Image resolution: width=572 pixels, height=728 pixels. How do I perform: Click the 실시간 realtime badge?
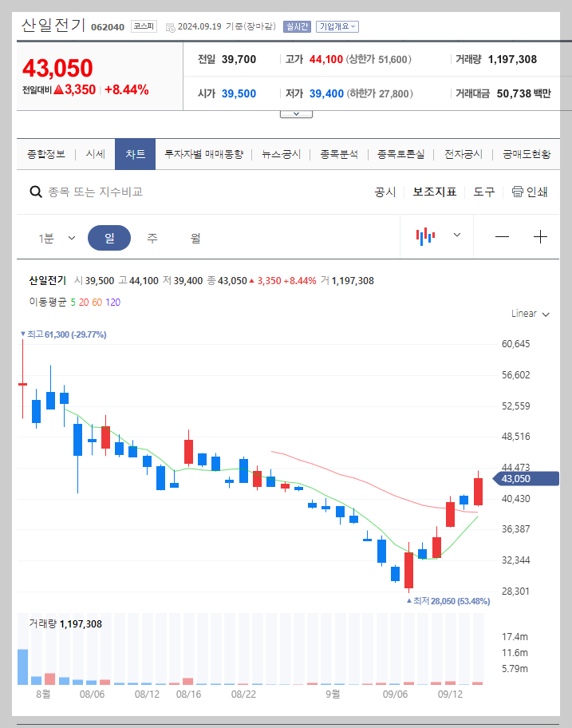296,25
